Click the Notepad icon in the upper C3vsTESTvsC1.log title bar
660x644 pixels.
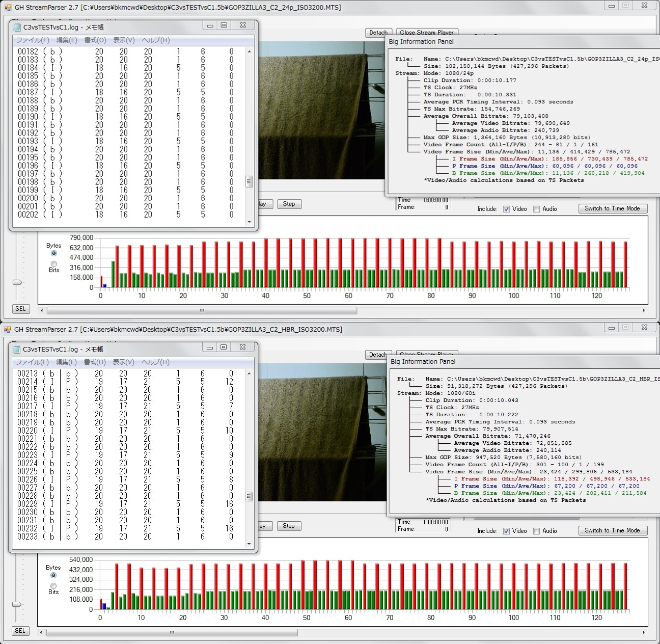(17, 27)
